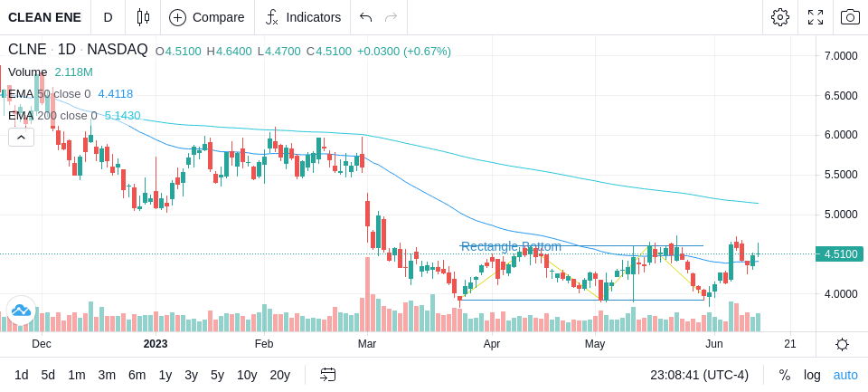Viewport: 868px width, 392px height.
Task: Collapse the indicator legend chevron
Action: [21, 137]
